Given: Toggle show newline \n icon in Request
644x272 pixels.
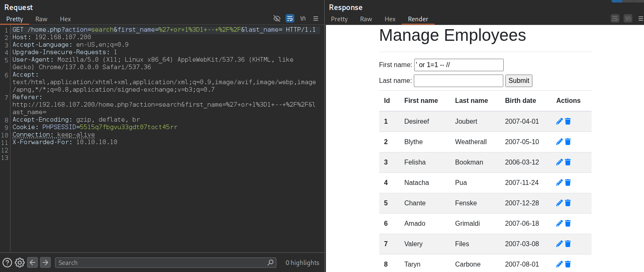Looking at the screenshot, I should pyautogui.click(x=303, y=18).
